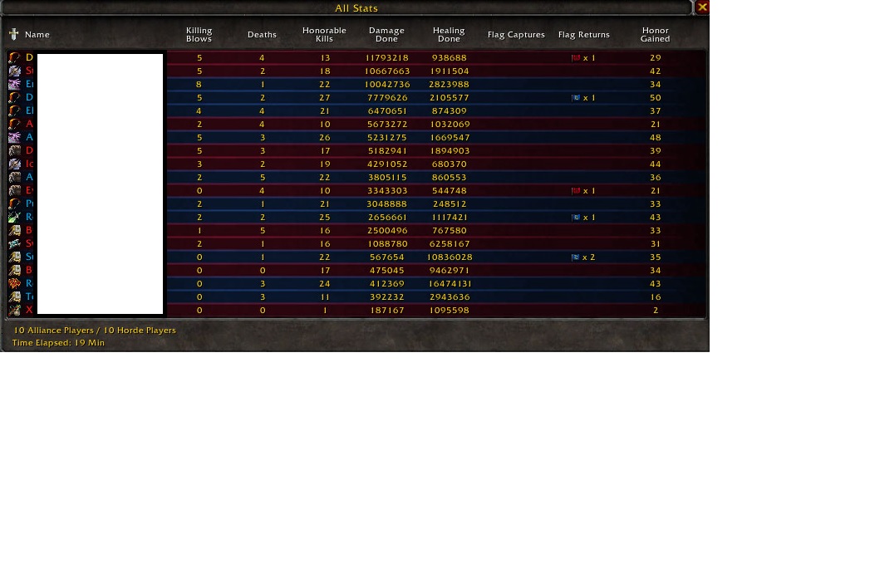Click the sword icon beside the Name header
Image resolution: width=870 pixels, height=588 pixels.
click(14, 35)
